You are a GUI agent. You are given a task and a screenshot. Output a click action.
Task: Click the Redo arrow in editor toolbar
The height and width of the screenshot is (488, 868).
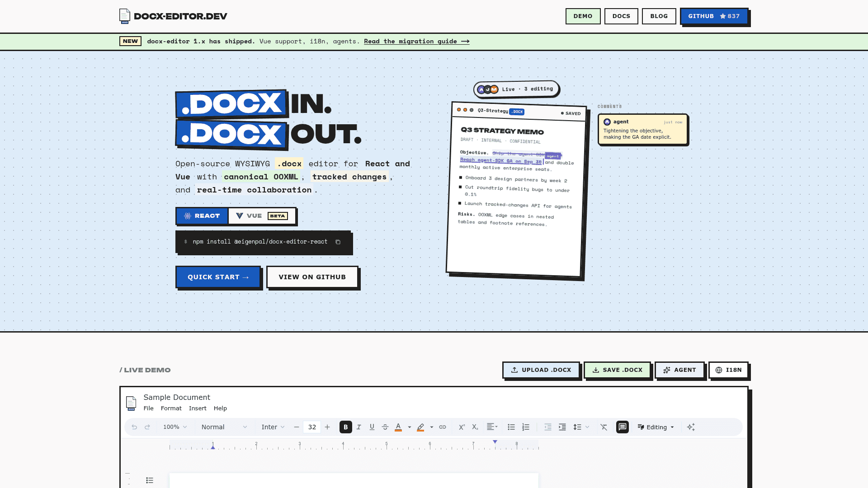tap(147, 427)
